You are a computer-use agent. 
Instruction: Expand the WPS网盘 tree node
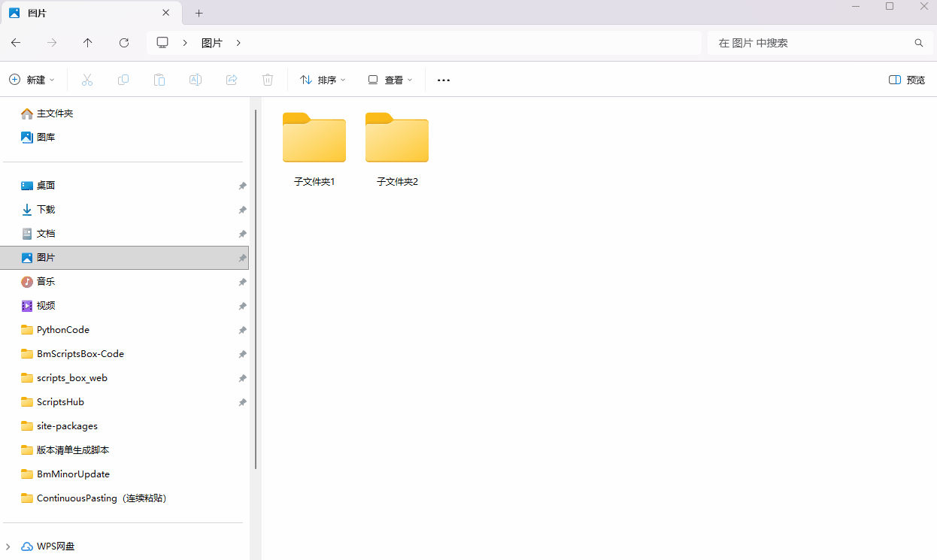[x=8, y=546]
